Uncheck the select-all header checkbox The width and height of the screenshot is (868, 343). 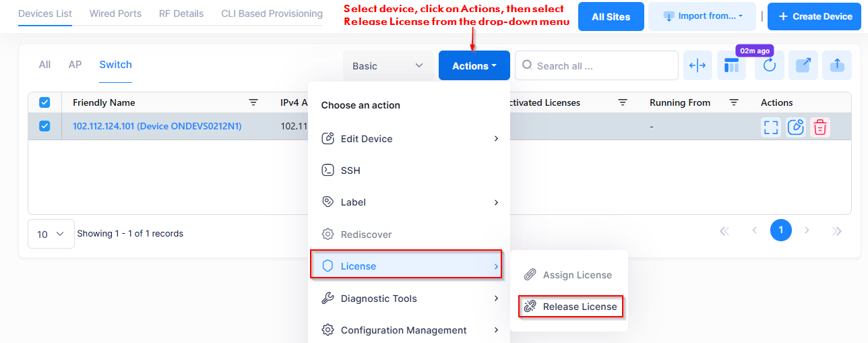coord(44,102)
